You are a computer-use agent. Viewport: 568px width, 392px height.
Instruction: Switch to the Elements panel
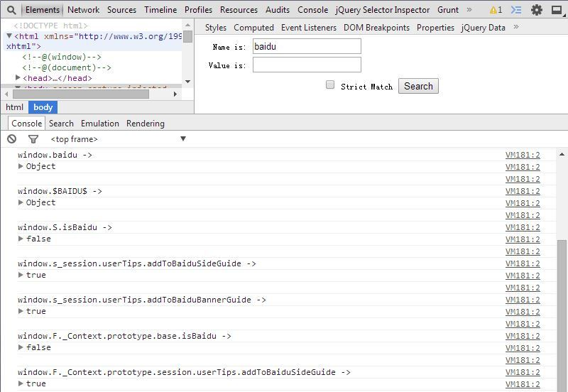pos(43,10)
